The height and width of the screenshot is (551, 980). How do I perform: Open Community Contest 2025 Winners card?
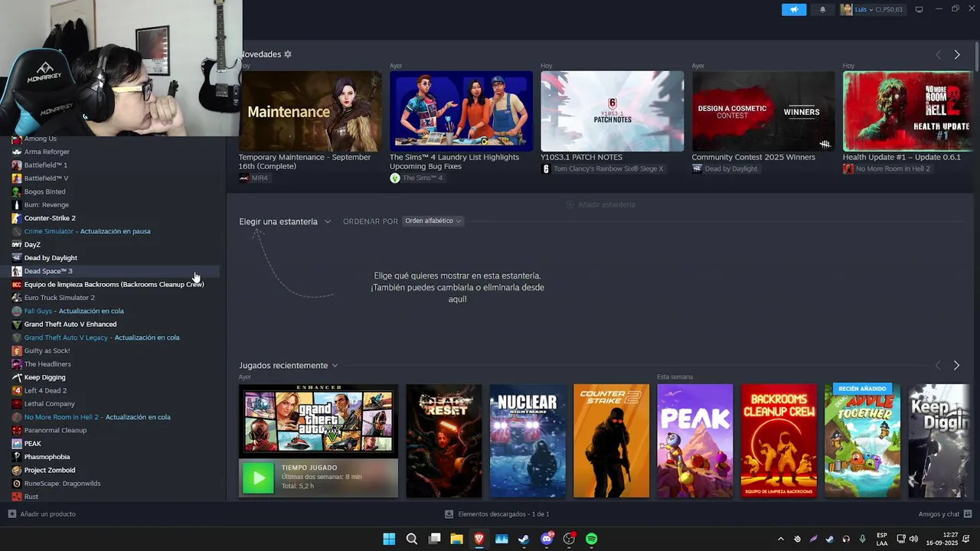coord(763,111)
